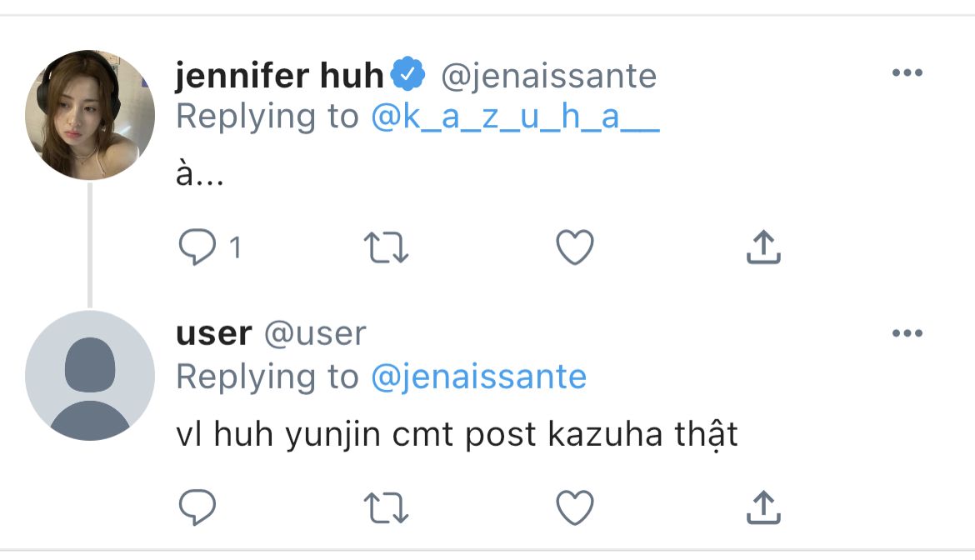Open the @k_a_z_u_h_a__ mention link
This screenshot has width=975, height=560.
click(x=515, y=117)
